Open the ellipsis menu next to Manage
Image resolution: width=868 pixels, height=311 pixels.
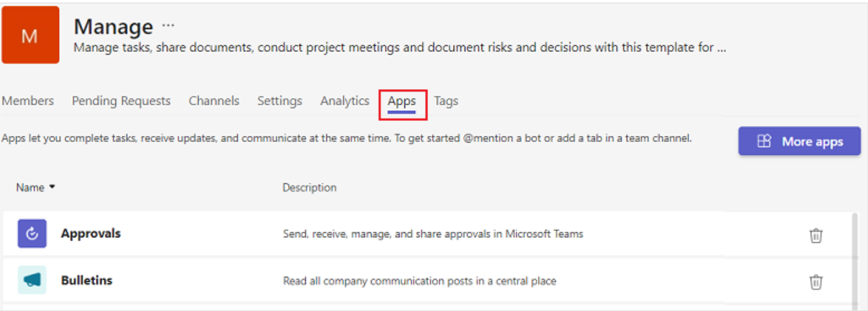point(168,26)
